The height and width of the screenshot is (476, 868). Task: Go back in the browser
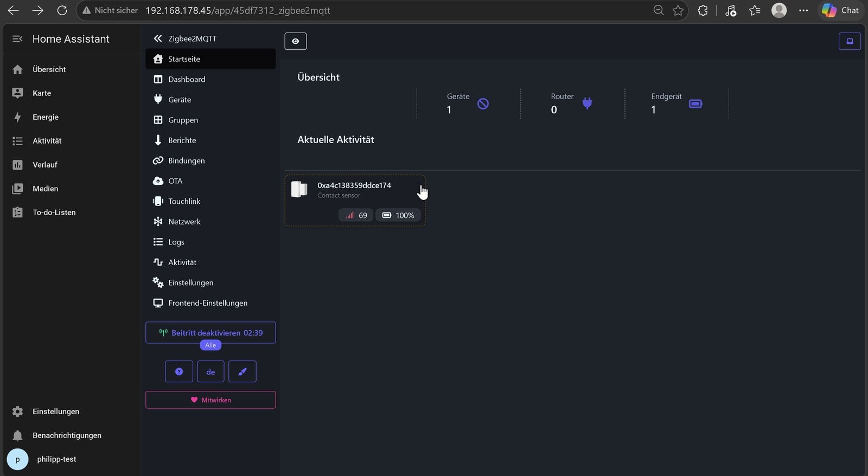coord(14,10)
